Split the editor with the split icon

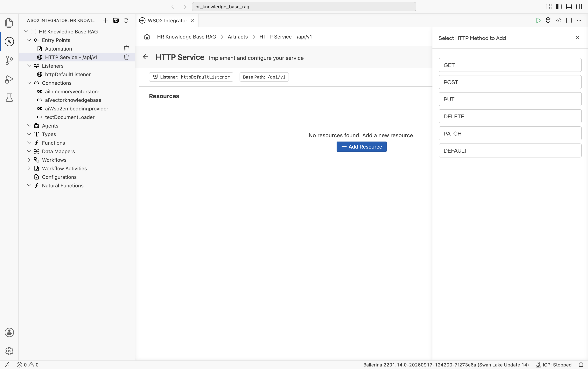pos(569,20)
